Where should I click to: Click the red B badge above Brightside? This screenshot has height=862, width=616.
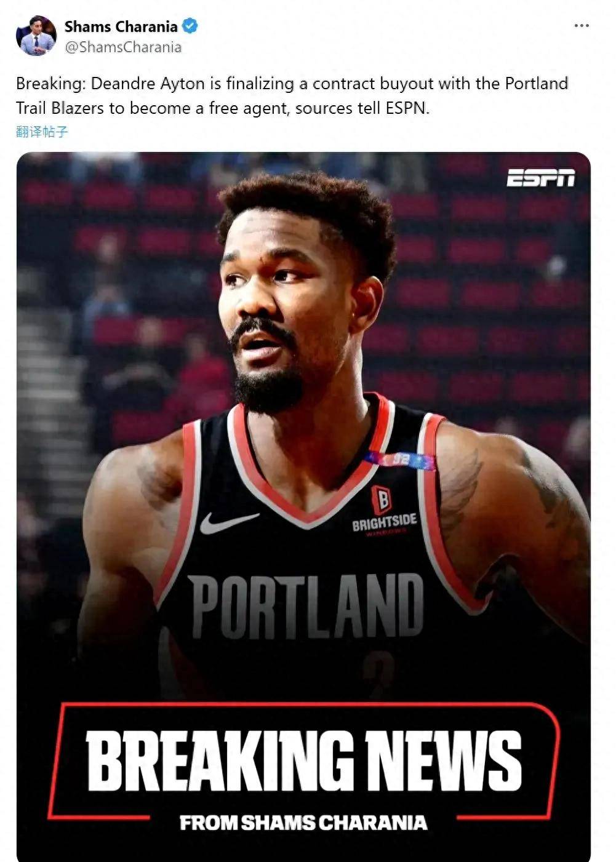(382, 500)
